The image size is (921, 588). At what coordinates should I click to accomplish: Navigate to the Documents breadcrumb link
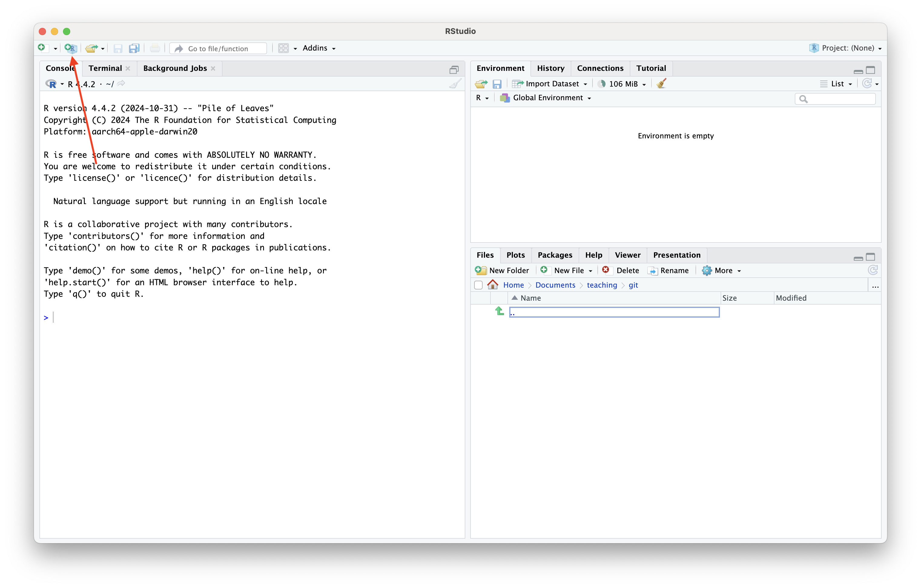coord(555,285)
